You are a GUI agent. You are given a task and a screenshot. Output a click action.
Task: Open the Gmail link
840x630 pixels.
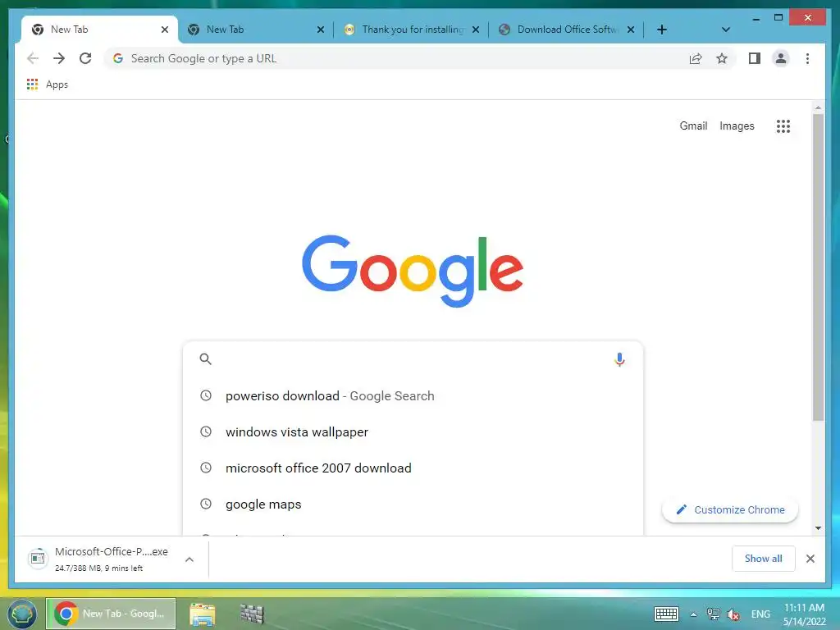pyautogui.click(x=693, y=126)
